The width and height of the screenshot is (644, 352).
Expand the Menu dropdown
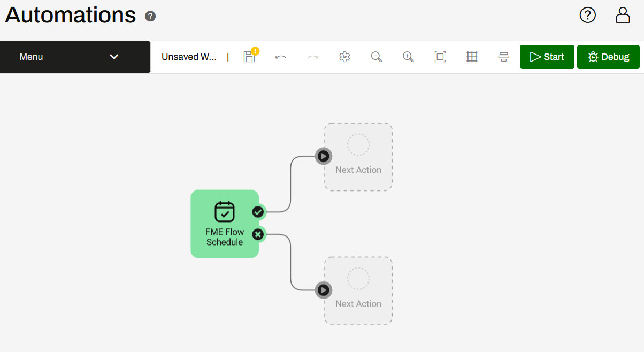(75, 57)
